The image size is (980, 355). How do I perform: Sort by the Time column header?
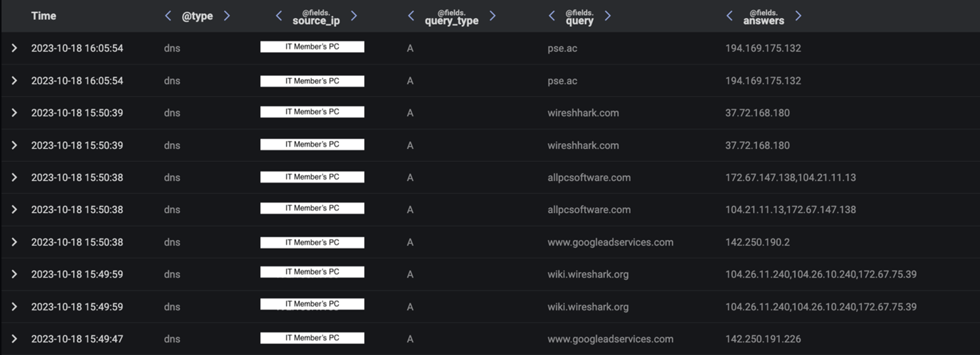44,16
